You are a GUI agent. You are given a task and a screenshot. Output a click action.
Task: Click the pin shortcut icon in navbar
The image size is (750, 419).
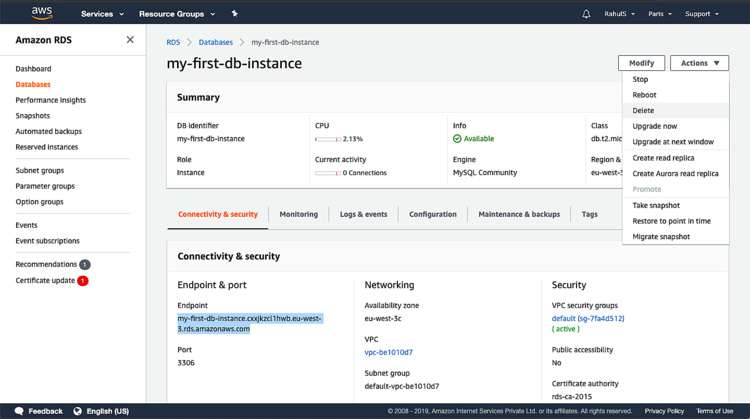tap(234, 14)
